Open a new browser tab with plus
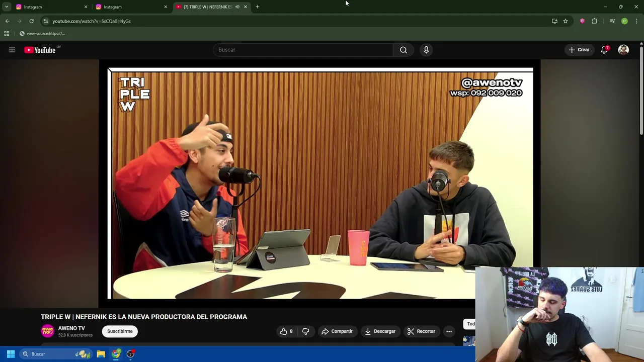Viewport: 644px width, 362px height. [257, 7]
